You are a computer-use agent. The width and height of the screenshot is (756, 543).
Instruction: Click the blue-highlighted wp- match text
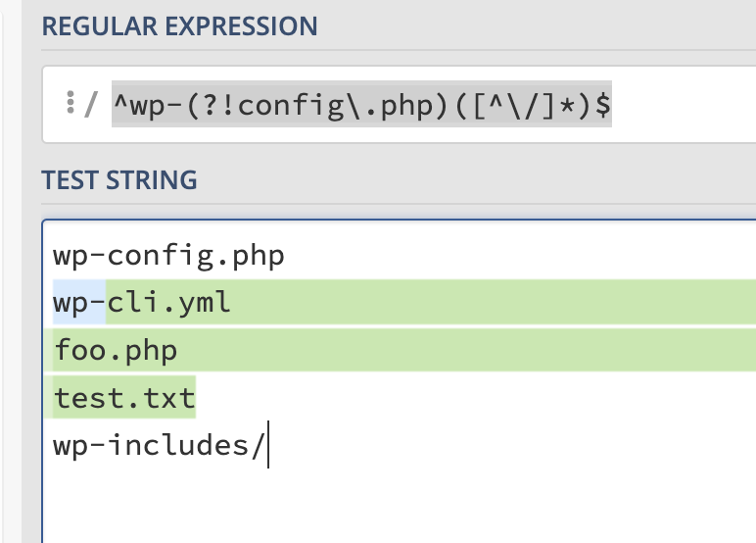79,303
